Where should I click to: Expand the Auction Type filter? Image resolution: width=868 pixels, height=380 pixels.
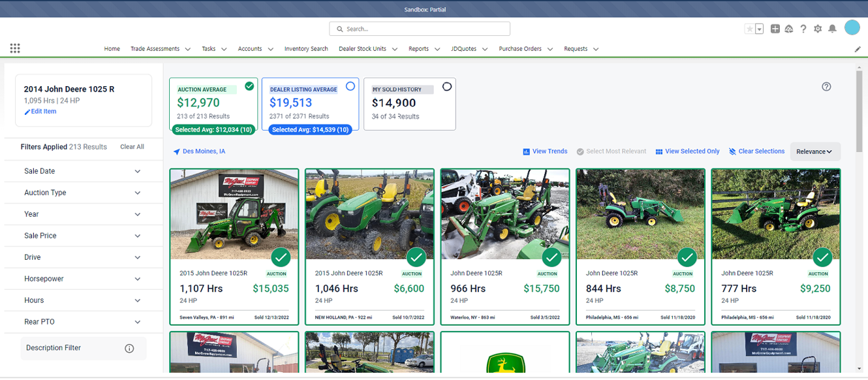83,193
